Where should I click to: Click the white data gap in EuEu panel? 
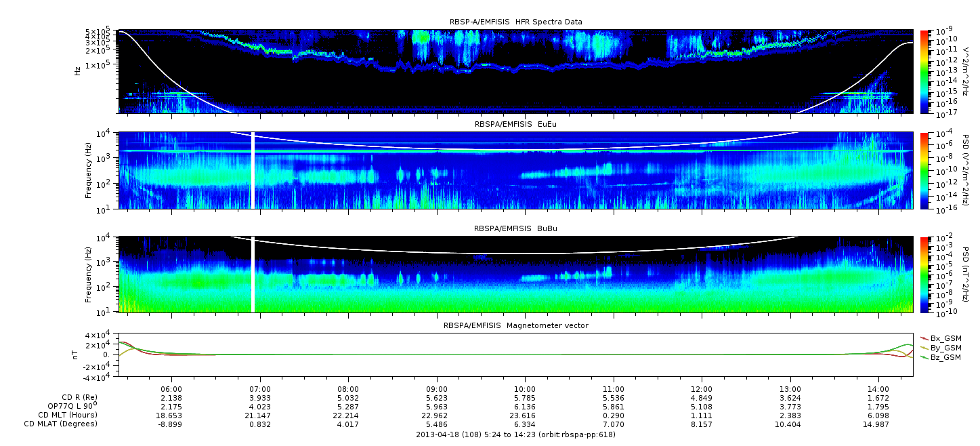tap(253, 170)
